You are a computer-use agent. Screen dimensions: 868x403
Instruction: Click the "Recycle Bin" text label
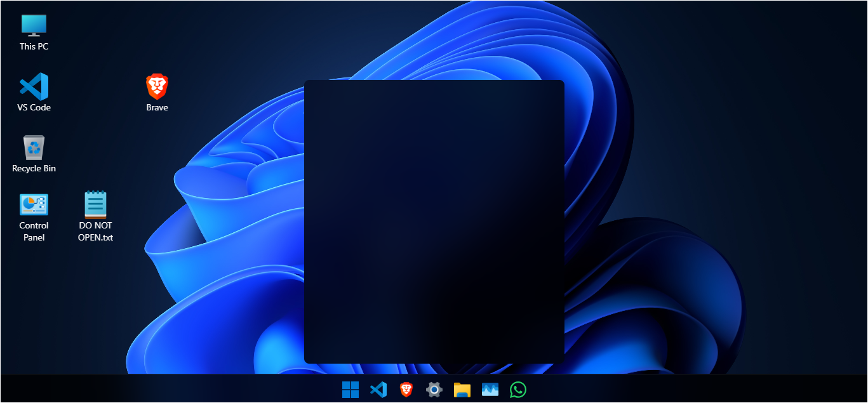point(34,168)
